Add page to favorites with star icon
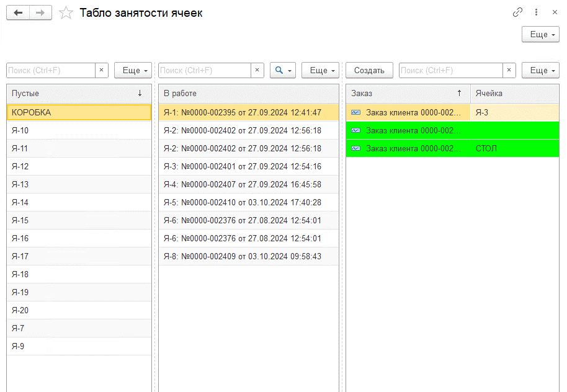The height and width of the screenshot is (392, 567). click(x=66, y=13)
